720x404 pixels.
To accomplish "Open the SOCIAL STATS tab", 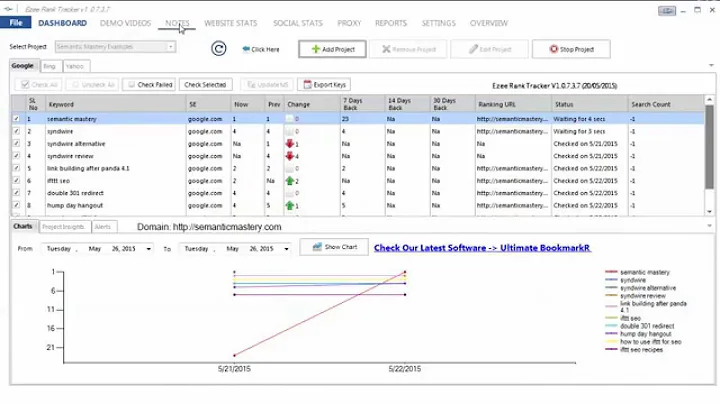I will 298,23.
